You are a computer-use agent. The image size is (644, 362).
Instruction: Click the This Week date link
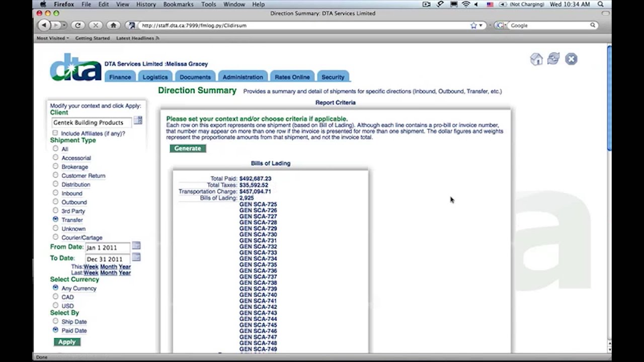pyautogui.click(x=91, y=266)
